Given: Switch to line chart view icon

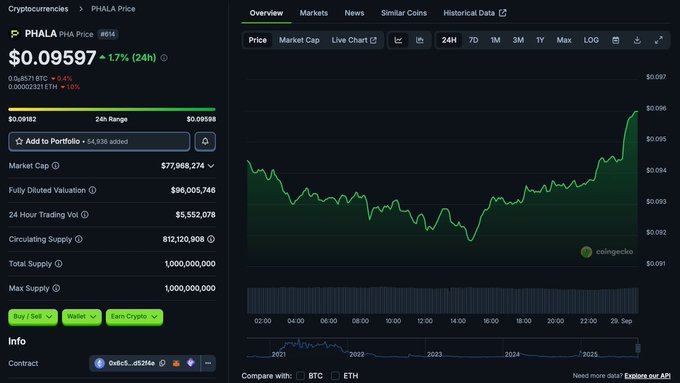Looking at the screenshot, I should (x=398, y=40).
